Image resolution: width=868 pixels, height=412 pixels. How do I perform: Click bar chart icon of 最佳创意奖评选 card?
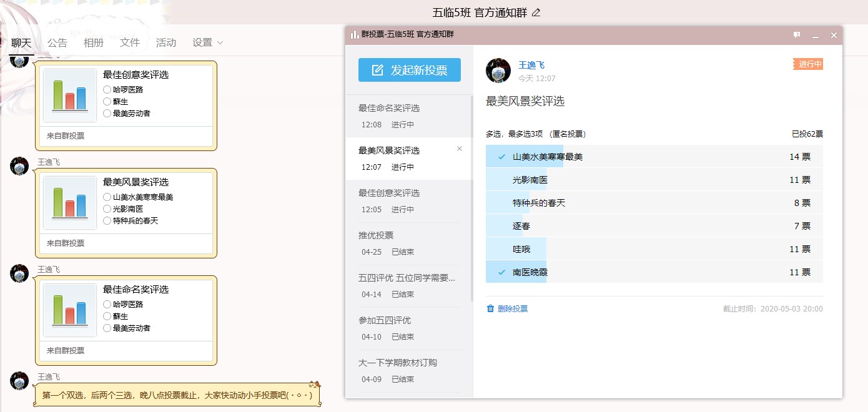click(69, 95)
